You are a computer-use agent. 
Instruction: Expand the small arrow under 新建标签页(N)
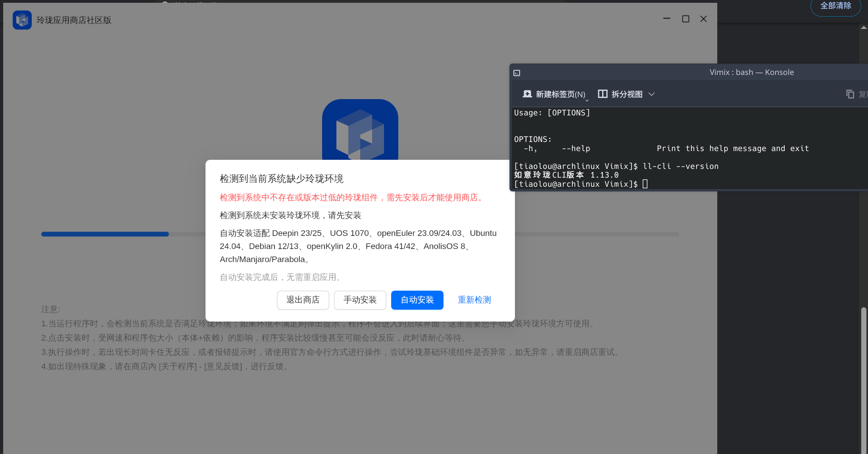pos(587,100)
